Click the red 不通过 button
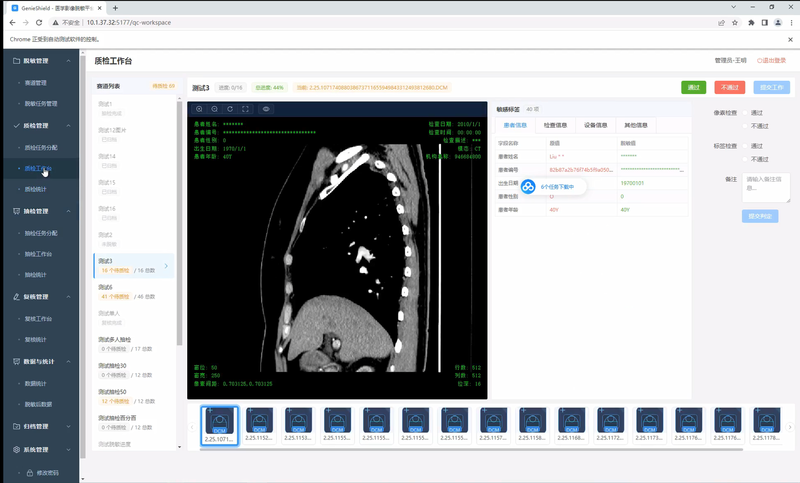This screenshot has width=800, height=483. point(730,87)
